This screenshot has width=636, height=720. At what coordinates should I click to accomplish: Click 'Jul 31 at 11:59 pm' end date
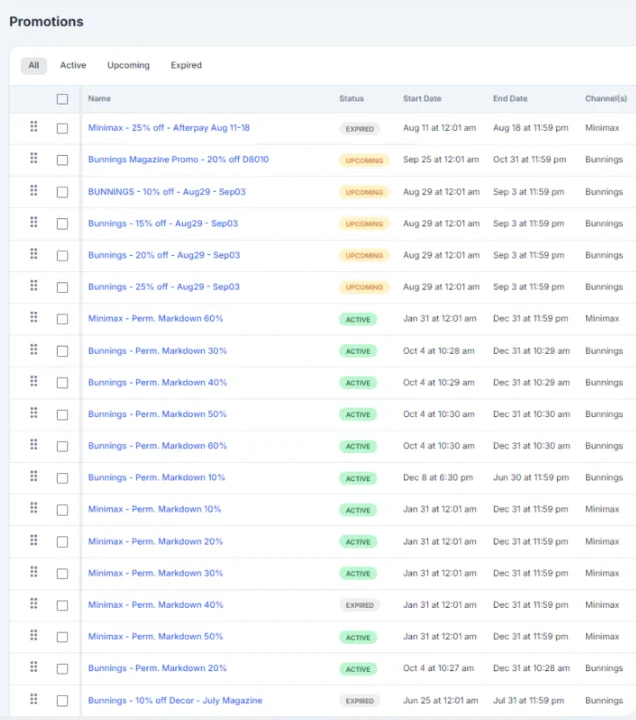pyautogui.click(x=529, y=701)
